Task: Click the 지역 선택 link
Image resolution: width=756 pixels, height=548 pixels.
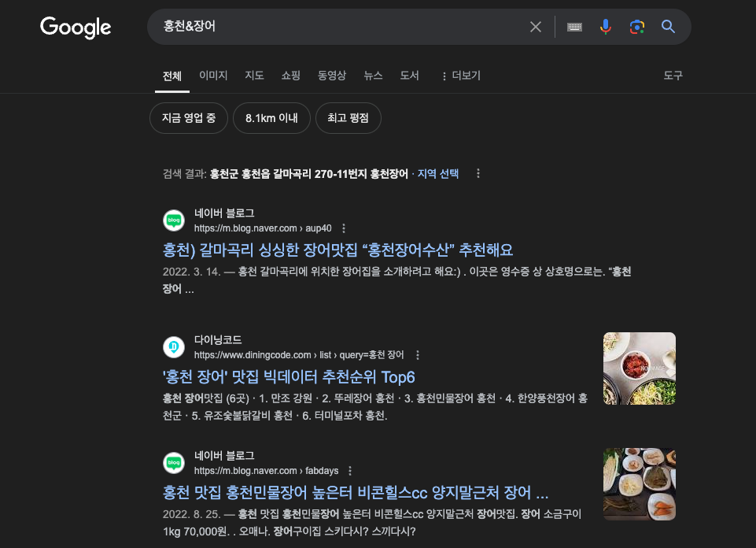Action: click(437, 174)
